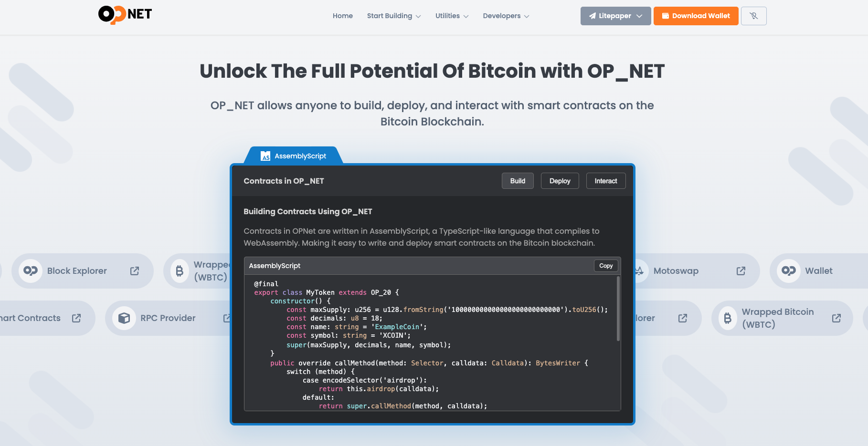Screen dimensions: 868x446
Task: Click the Wrapped Bitcoin B icon
Action: 728,318
